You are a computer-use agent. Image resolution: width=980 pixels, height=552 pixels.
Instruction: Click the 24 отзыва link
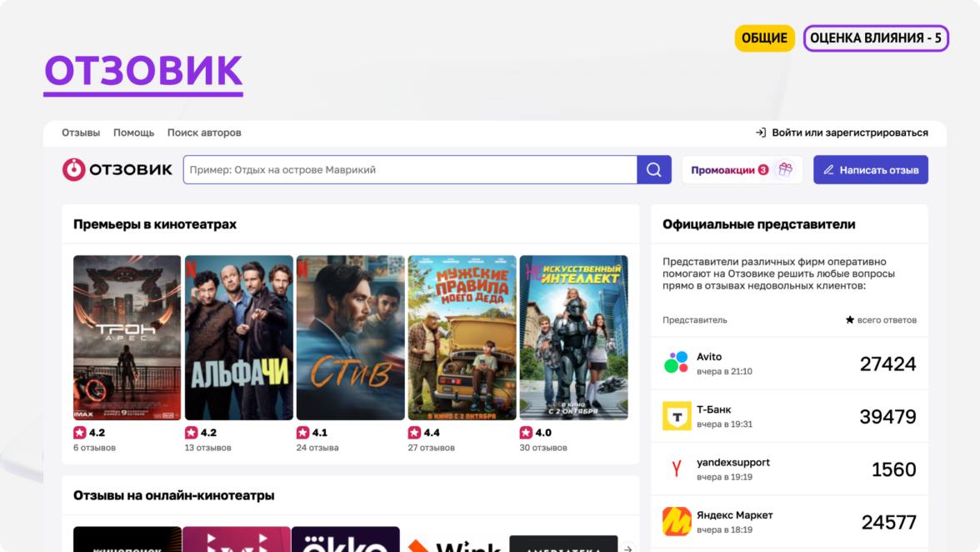click(x=317, y=448)
